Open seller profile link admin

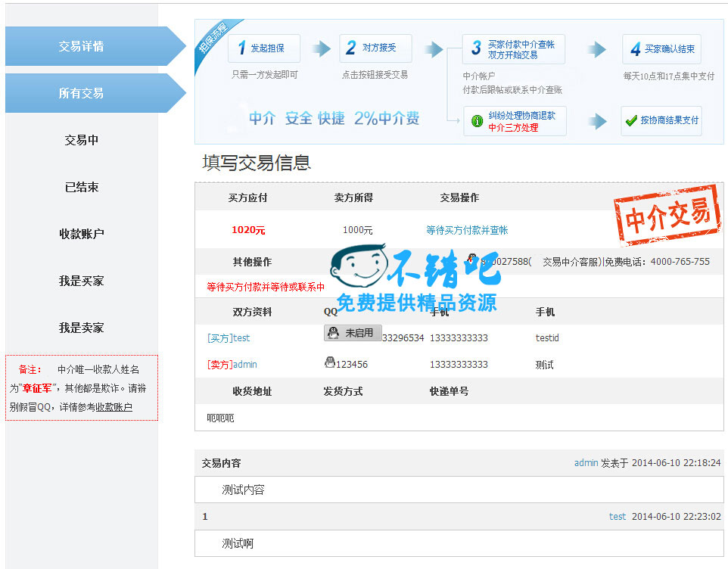(244, 365)
